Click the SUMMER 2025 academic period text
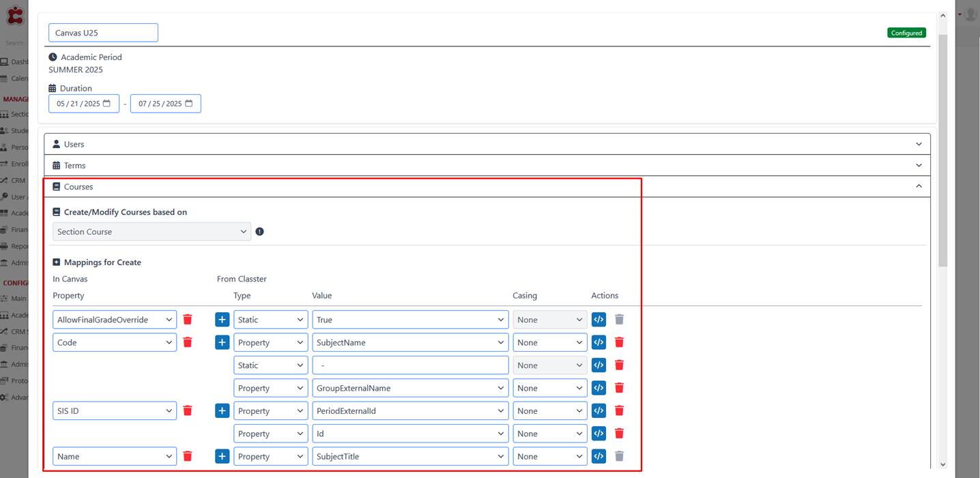The width and height of the screenshot is (980, 478). 76,70
